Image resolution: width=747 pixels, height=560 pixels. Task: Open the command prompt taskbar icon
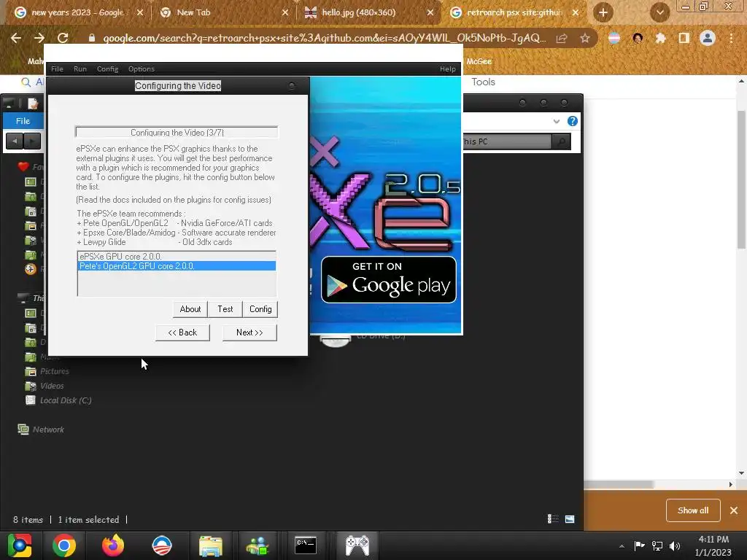click(306, 545)
